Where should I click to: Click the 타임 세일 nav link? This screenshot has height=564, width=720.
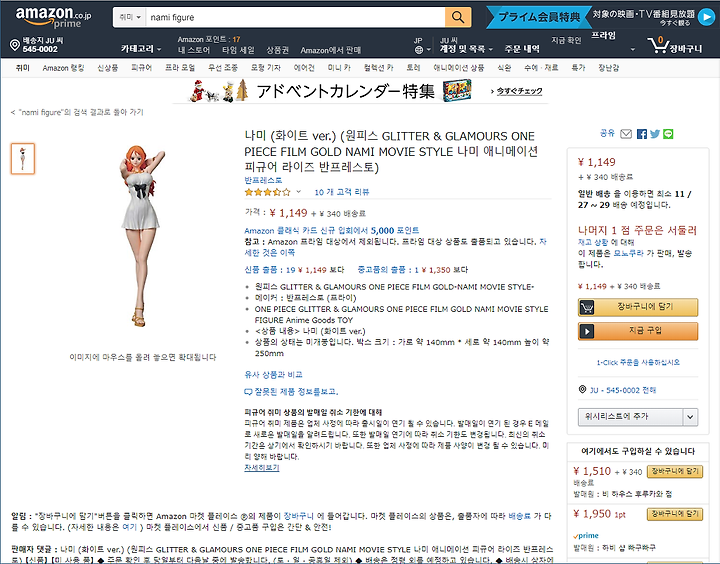pos(238,50)
